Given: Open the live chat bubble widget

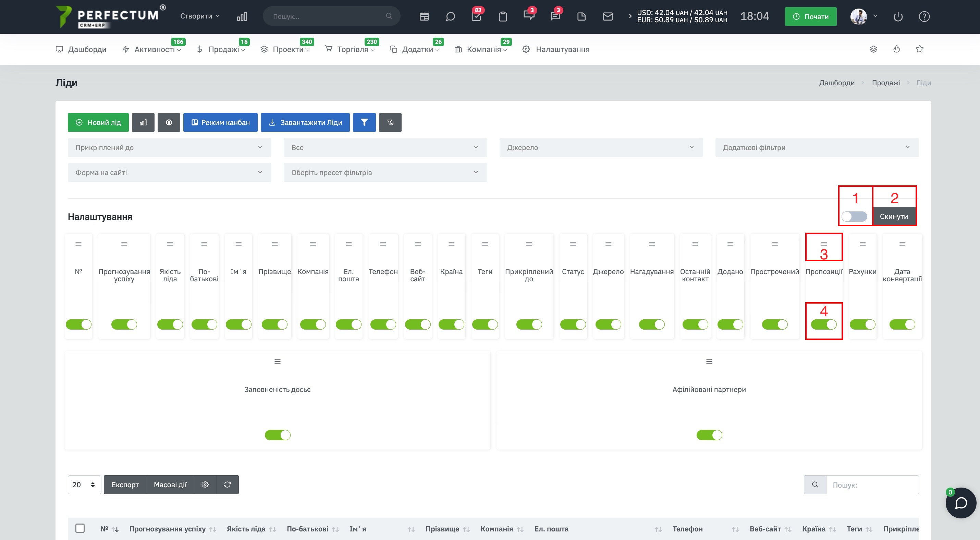Looking at the screenshot, I should (x=961, y=503).
